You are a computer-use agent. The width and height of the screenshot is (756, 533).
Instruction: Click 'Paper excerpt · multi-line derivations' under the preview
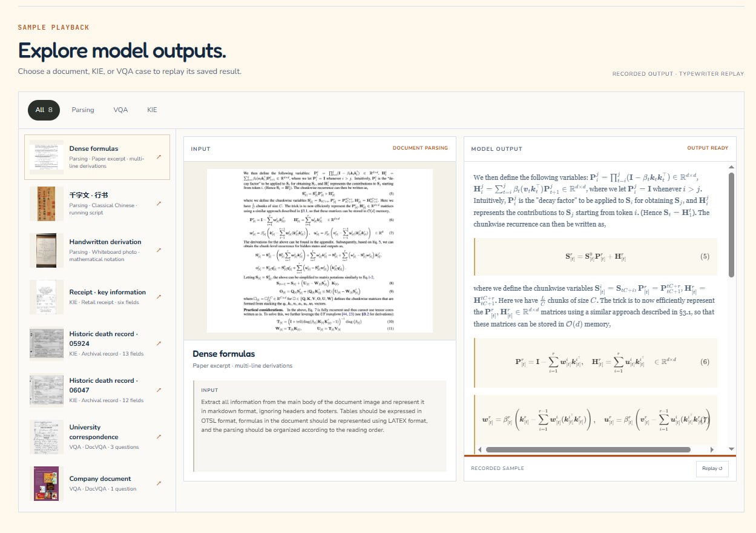click(x=243, y=366)
